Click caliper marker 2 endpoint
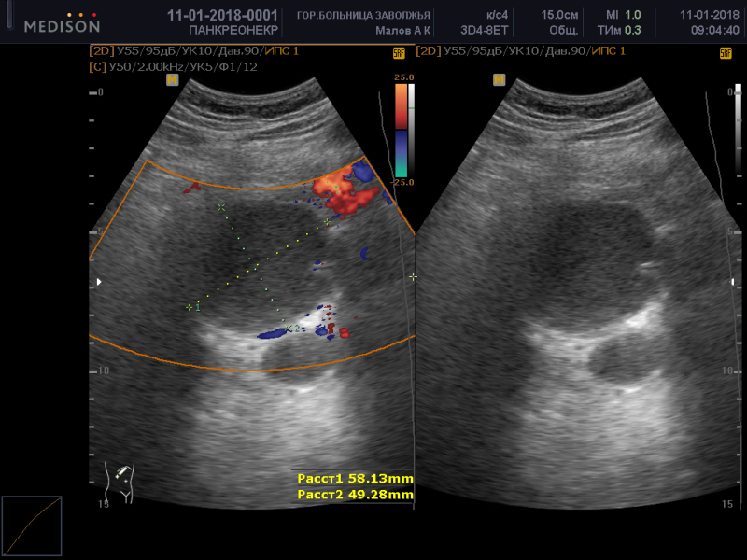This screenshot has height=560, width=747. (289, 328)
